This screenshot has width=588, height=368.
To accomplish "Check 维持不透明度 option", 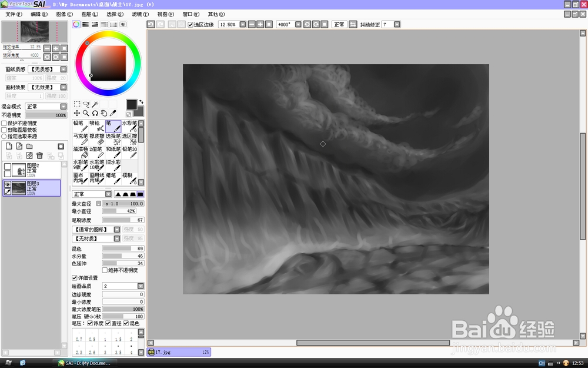I will 105,270.
